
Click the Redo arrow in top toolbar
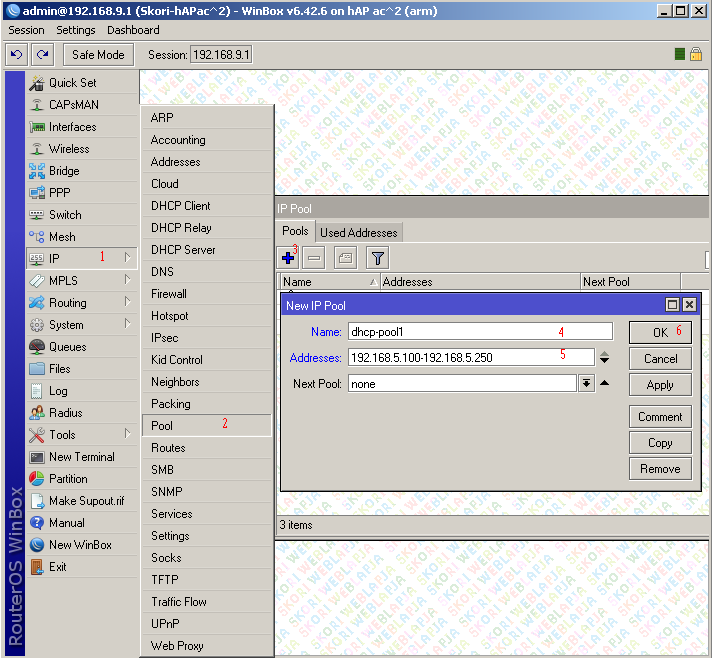(x=42, y=54)
